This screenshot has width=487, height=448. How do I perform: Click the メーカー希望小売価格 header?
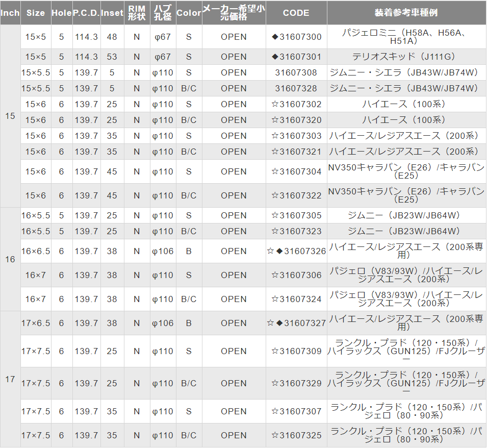234,13
